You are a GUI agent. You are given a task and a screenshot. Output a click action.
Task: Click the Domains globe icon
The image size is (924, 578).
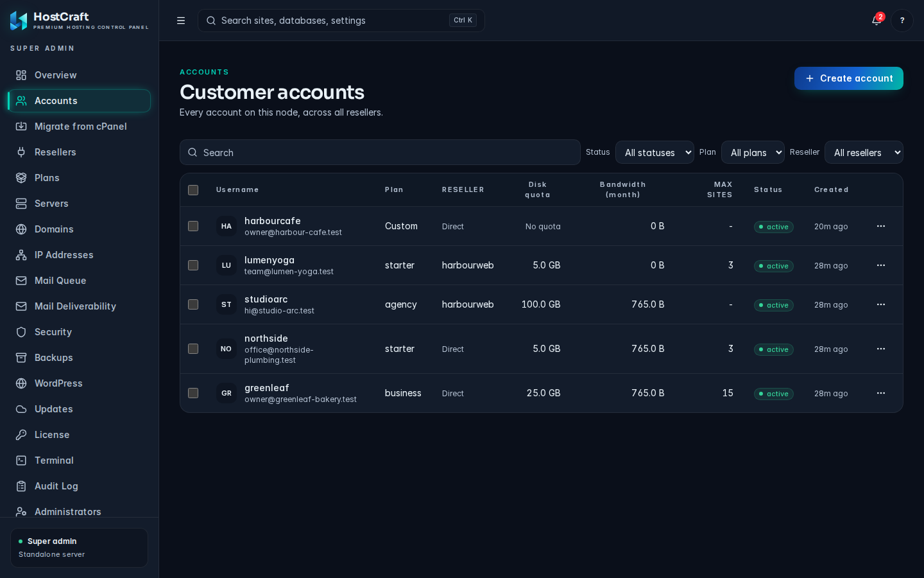point(21,229)
